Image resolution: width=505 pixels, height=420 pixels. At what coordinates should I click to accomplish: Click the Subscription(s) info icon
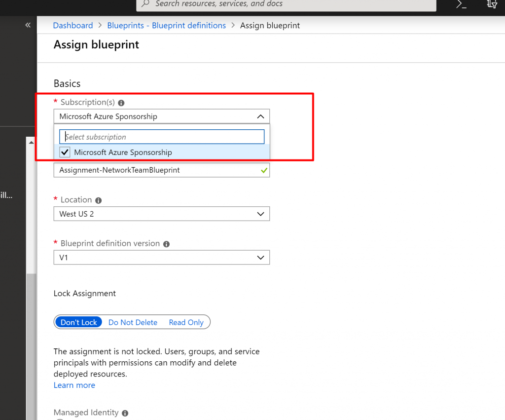(121, 103)
